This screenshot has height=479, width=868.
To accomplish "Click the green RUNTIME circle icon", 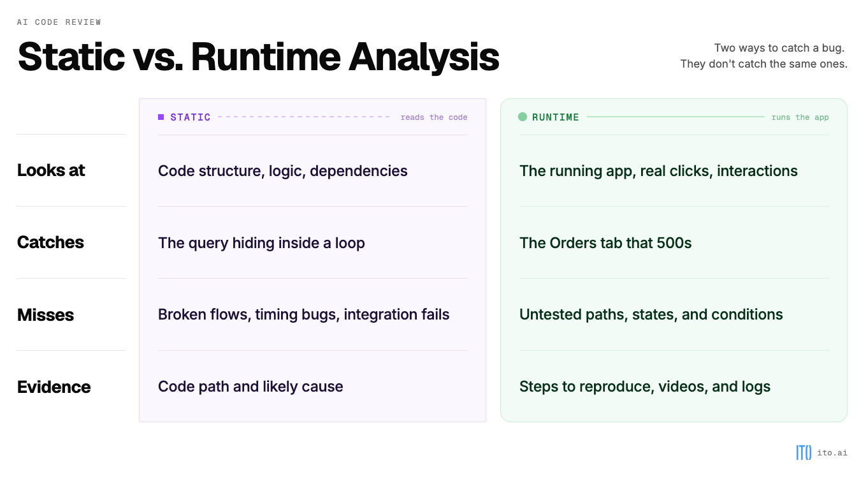I will pyautogui.click(x=523, y=117).
